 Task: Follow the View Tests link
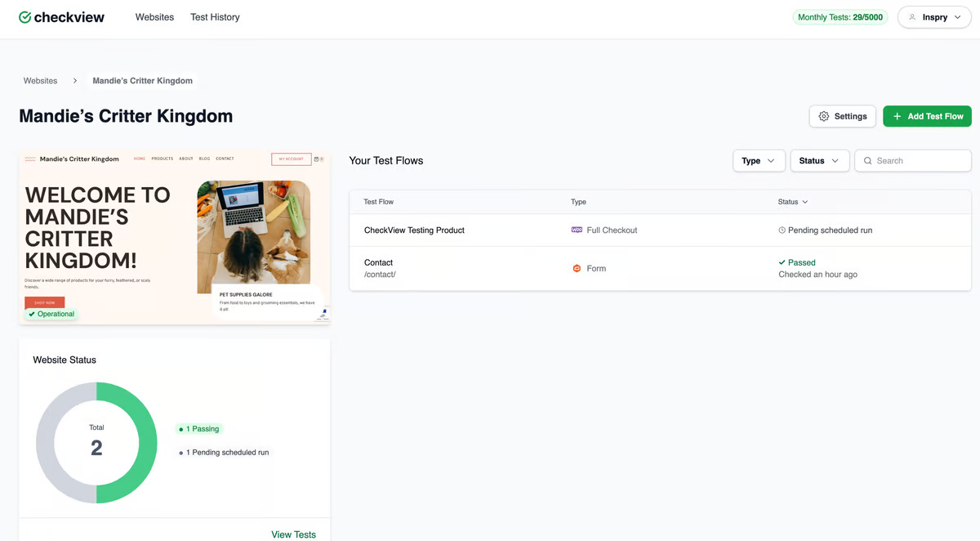[x=294, y=534]
